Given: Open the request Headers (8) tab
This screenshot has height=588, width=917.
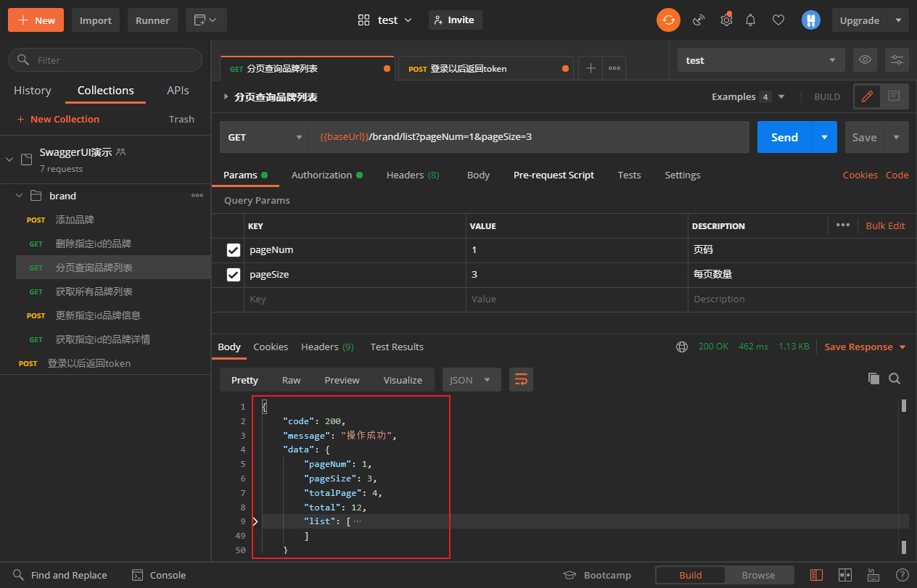Looking at the screenshot, I should point(413,175).
